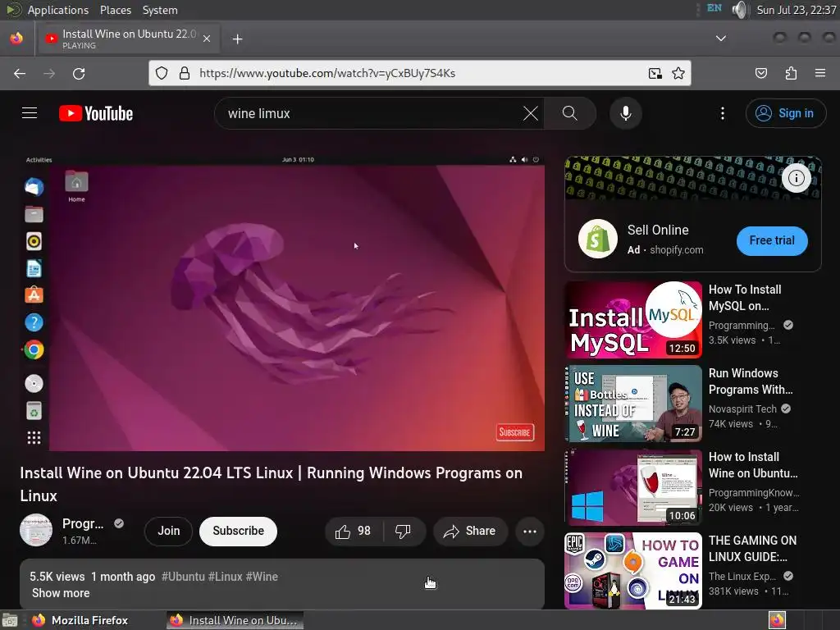Viewport: 840px width, 630px height.
Task: Reload the current page
Action: coord(79,73)
